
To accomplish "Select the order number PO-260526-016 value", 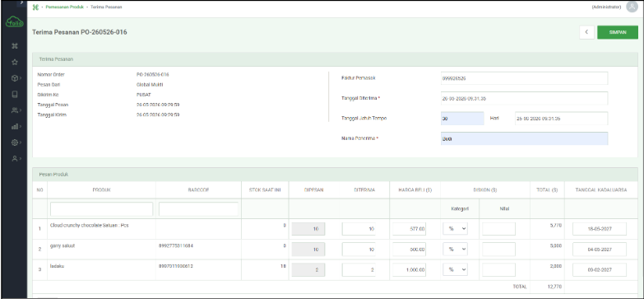I will click(x=153, y=74).
